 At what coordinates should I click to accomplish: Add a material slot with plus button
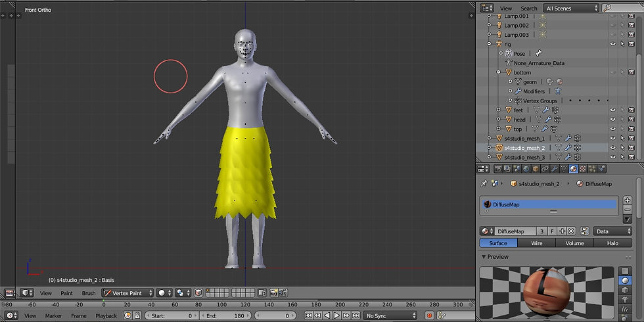(x=627, y=200)
